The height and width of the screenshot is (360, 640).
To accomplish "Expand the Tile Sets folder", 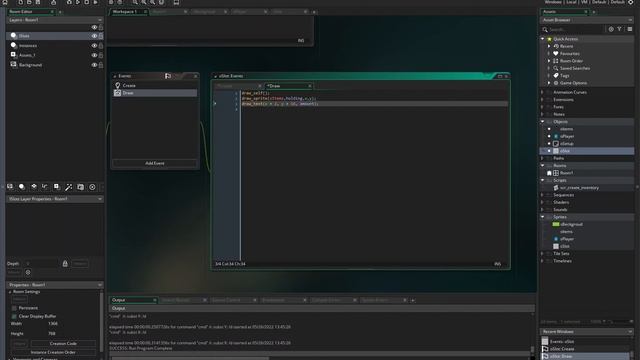I will click(x=543, y=254).
